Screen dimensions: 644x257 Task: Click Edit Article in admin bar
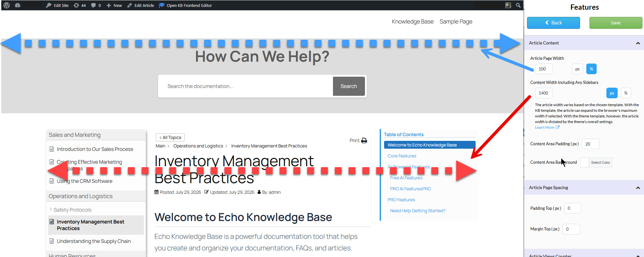(x=141, y=5)
